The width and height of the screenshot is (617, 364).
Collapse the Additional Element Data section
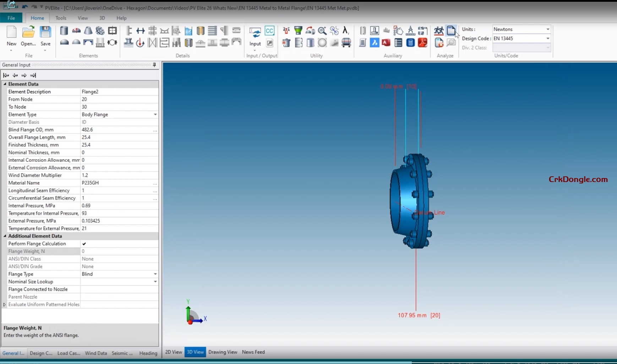(x=5, y=236)
